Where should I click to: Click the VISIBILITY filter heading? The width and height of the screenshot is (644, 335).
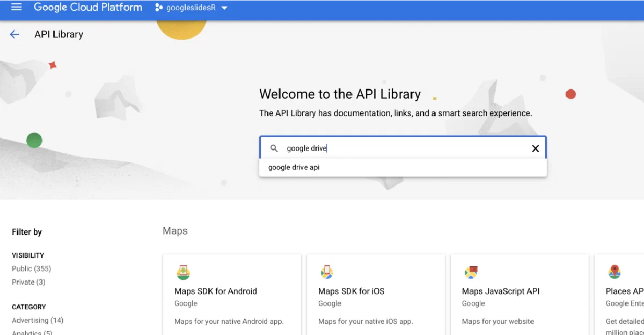tap(28, 256)
